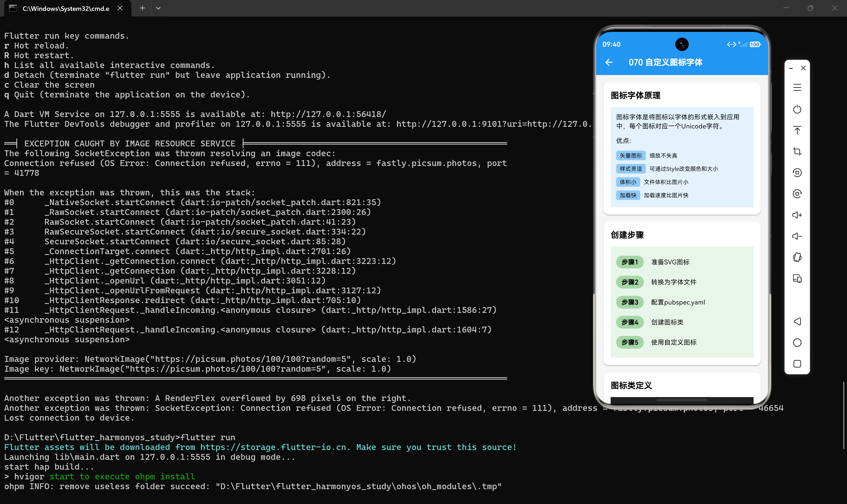The height and width of the screenshot is (504, 847).
Task: Click the 'flutter run' command prompt line
Action: coord(120,438)
